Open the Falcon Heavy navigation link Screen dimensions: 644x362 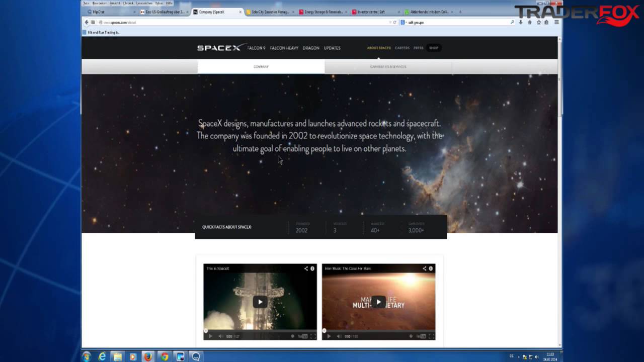[x=284, y=48]
